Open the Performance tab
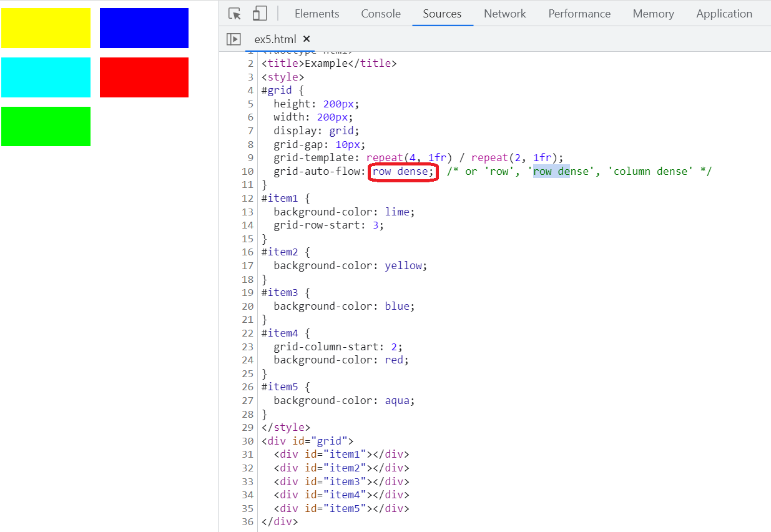The height and width of the screenshot is (532, 771). tap(579, 14)
